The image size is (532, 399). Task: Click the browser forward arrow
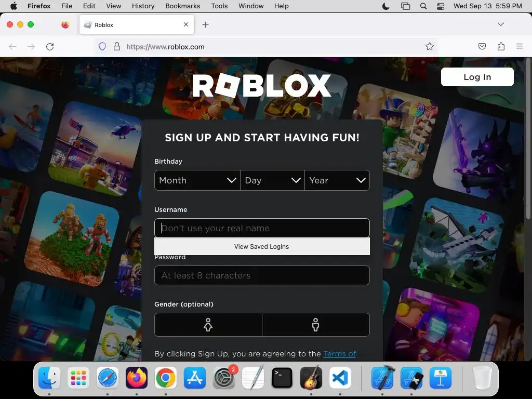click(31, 46)
